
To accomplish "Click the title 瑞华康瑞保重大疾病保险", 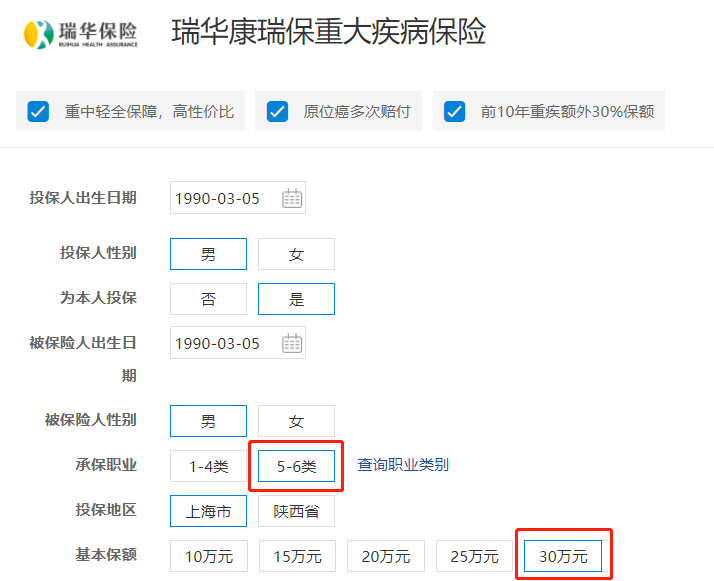I will pos(329,32).
